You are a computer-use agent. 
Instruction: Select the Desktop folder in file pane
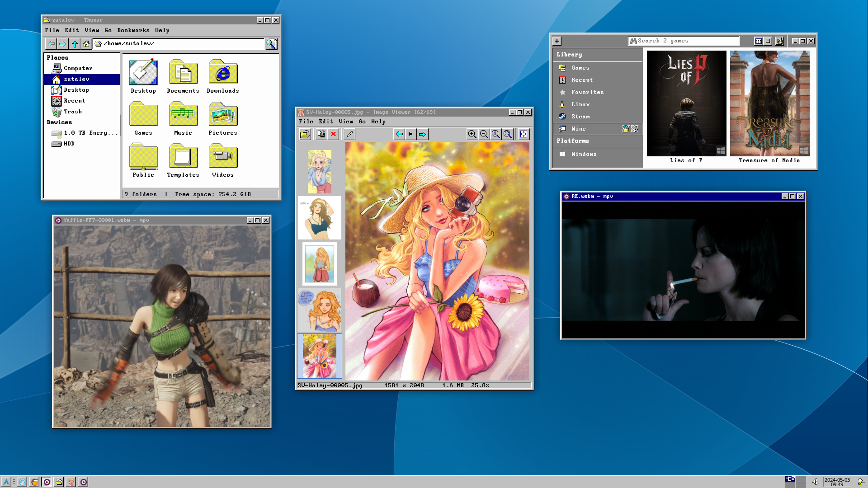tap(143, 76)
